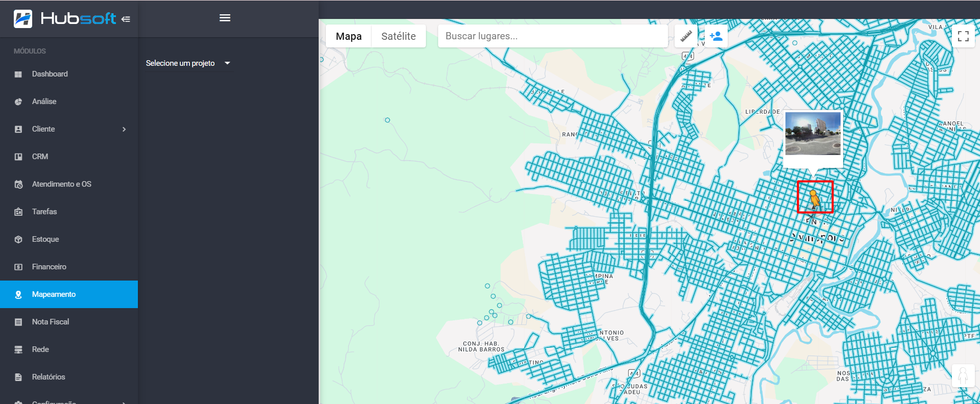Click the add-client person icon on map

[x=716, y=36]
